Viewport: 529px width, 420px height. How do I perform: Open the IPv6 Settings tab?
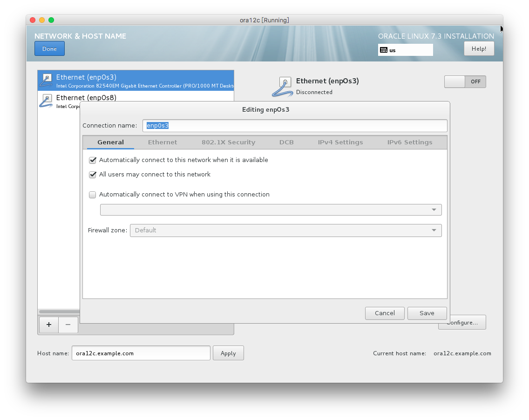[x=410, y=142]
